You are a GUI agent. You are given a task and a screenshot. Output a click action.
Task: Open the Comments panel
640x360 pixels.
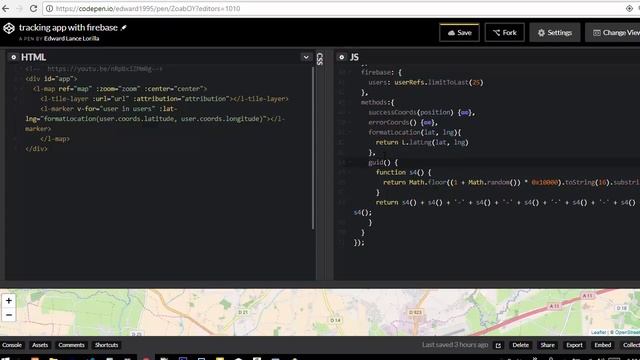coord(71,345)
